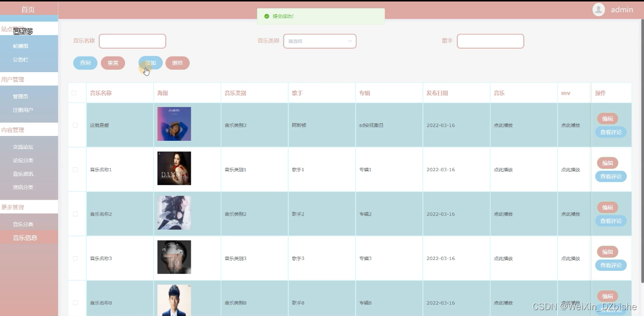644x316 pixels.
Task: Click 编辑 for 音乐名称3
Action: [608, 252]
